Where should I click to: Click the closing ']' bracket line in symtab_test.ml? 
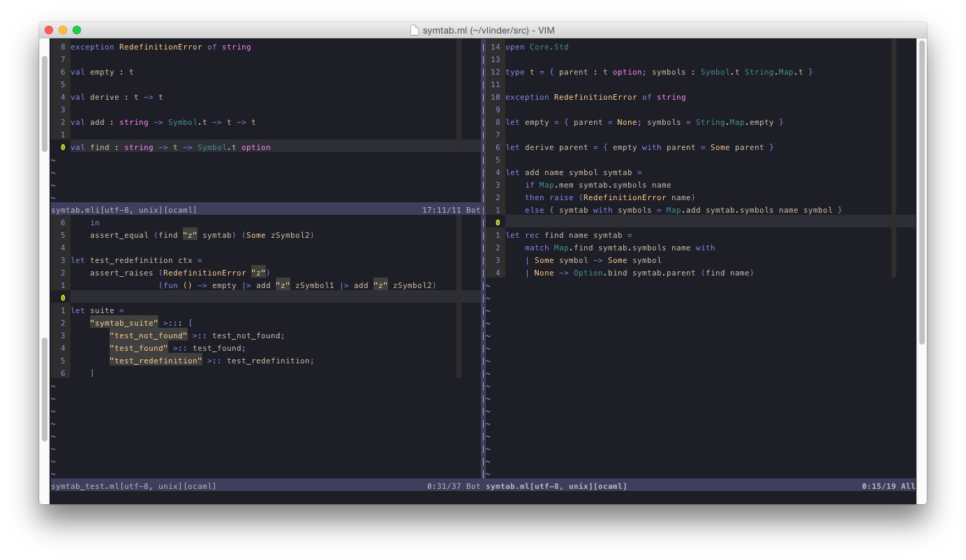[x=92, y=373]
